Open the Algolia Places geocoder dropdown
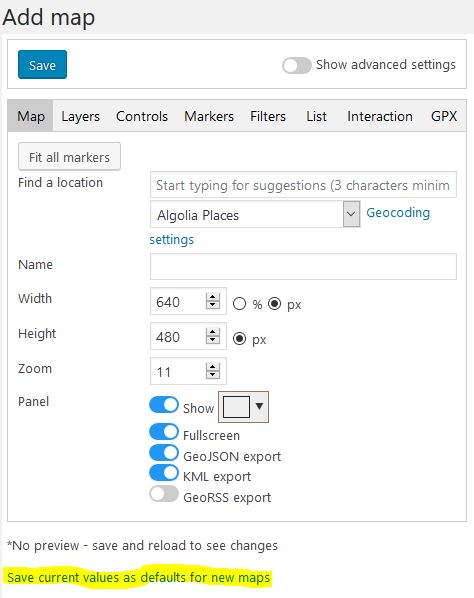 pos(255,215)
